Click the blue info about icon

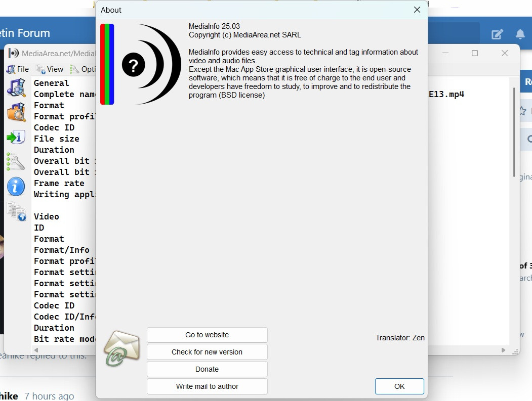(16, 187)
